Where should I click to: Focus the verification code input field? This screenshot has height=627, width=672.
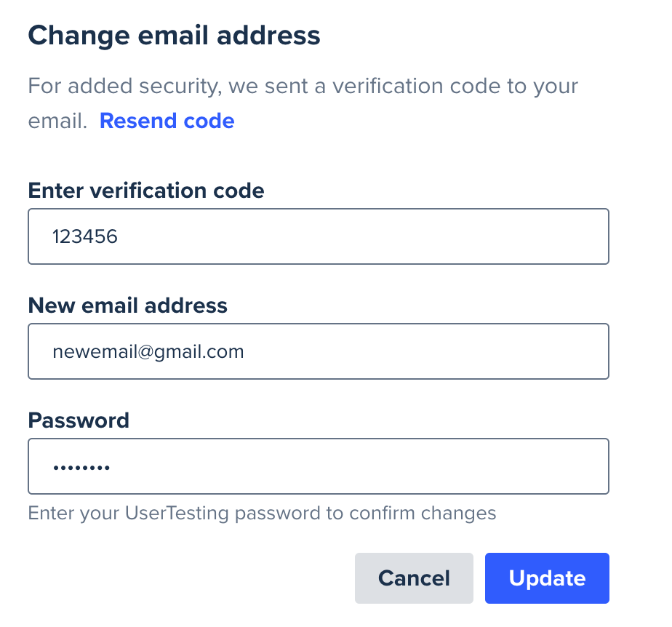[319, 236]
